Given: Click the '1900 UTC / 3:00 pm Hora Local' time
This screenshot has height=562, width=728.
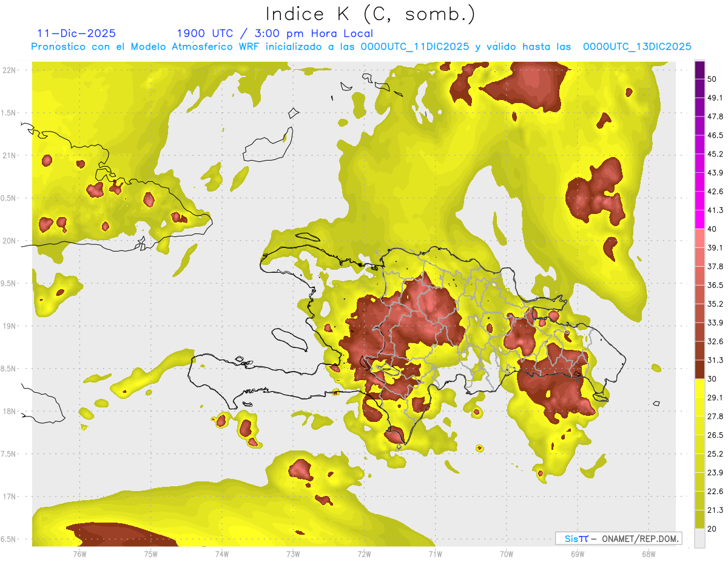Looking at the screenshot, I should coord(275,33).
